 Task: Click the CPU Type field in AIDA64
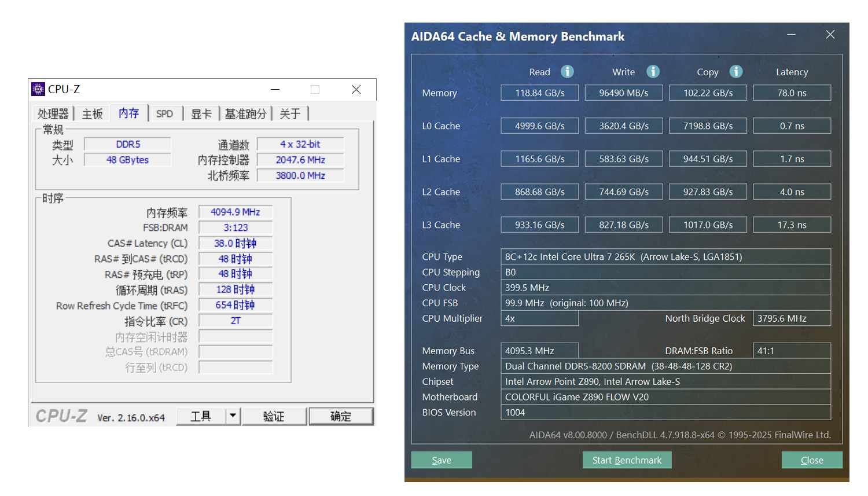(666, 256)
